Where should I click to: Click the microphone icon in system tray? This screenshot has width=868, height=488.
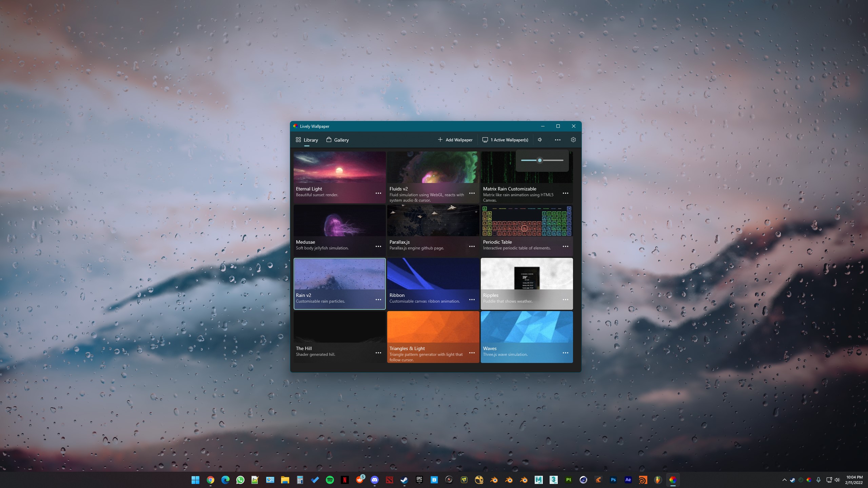tap(818, 480)
